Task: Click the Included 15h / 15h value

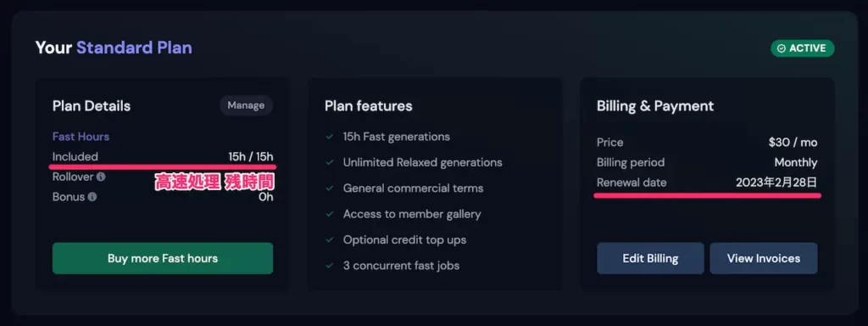Action: pyautogui.click(x=251, y=157)
